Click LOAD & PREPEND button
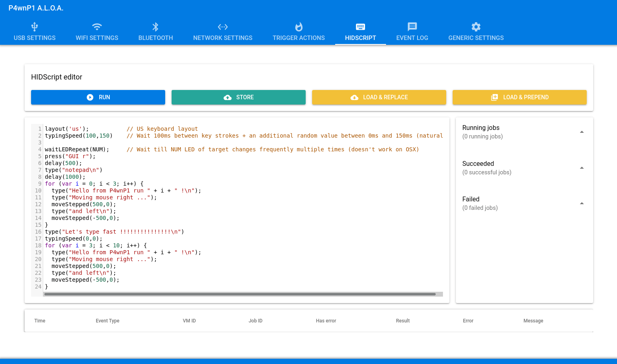Viewport: 617px width, 364px height. pyautogui.click(x=519, y=97)
